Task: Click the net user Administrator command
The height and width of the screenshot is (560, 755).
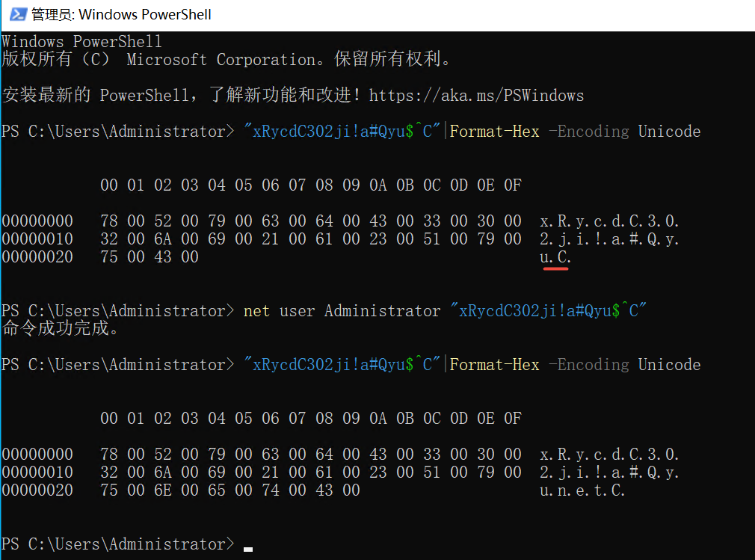Action: coord(342,311)
